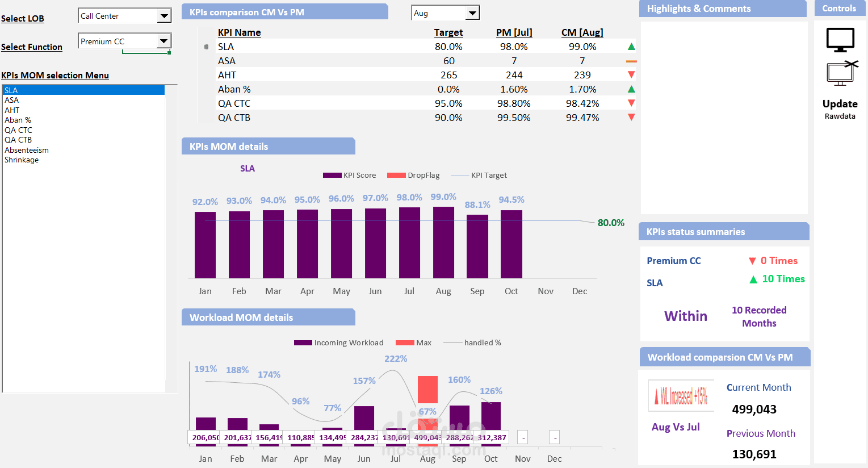The width and height of the screenshot is (868, 468).
Task: Click the 130,691 previous month workload value
Action: [754, 454]
